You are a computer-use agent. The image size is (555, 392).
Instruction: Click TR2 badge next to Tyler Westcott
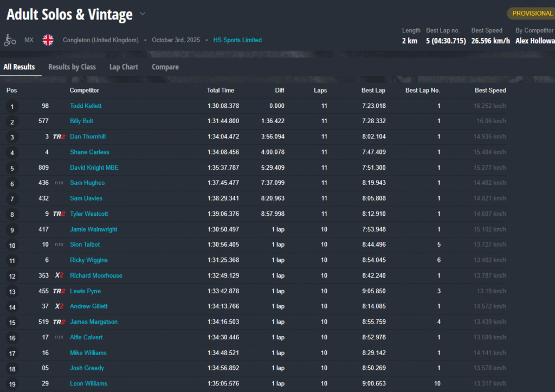pos(59,214)
